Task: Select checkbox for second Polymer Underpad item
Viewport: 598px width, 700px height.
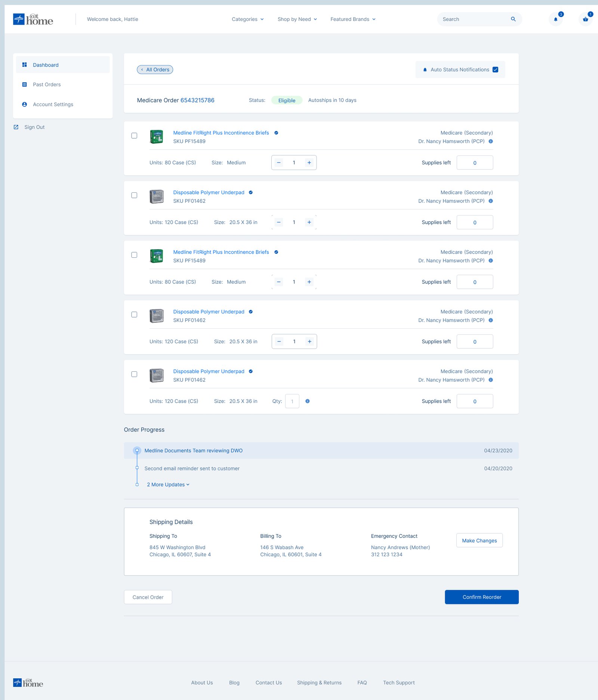Action: click(134, 315)
